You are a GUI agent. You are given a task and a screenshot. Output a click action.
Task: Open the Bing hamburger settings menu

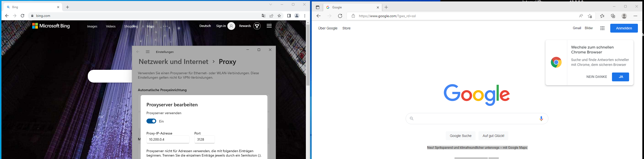point(269,26)
